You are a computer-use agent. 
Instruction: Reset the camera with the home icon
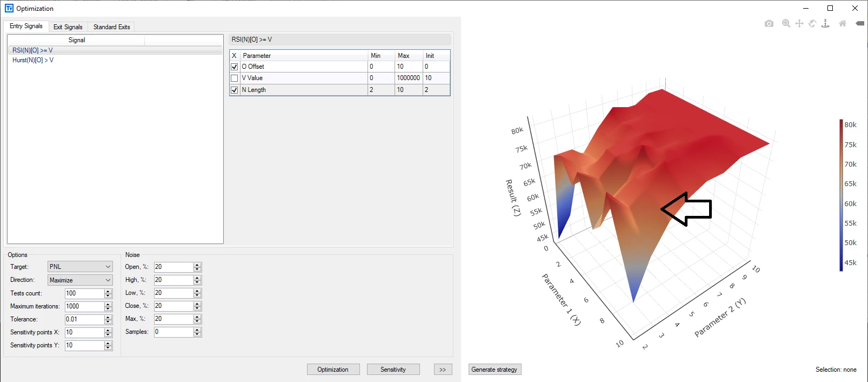[x=843, y=23]
